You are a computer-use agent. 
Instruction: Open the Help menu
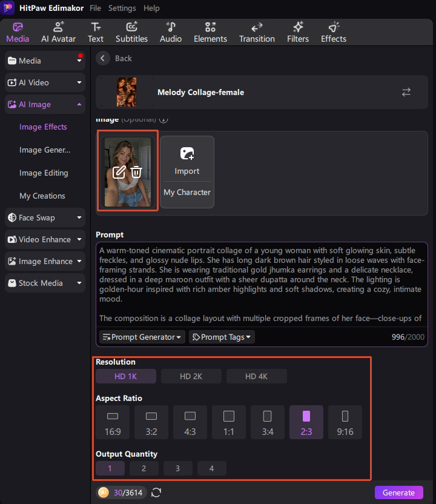(151, 8)
